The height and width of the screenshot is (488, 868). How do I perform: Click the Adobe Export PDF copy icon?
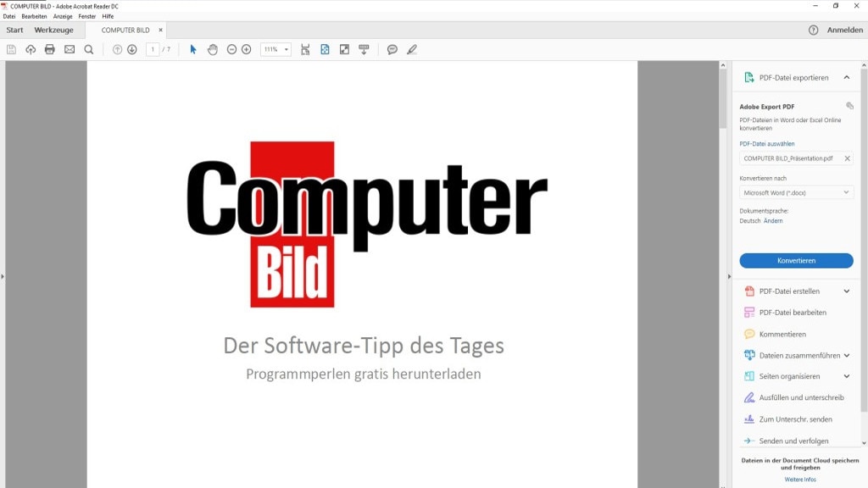tap(849, 106)
